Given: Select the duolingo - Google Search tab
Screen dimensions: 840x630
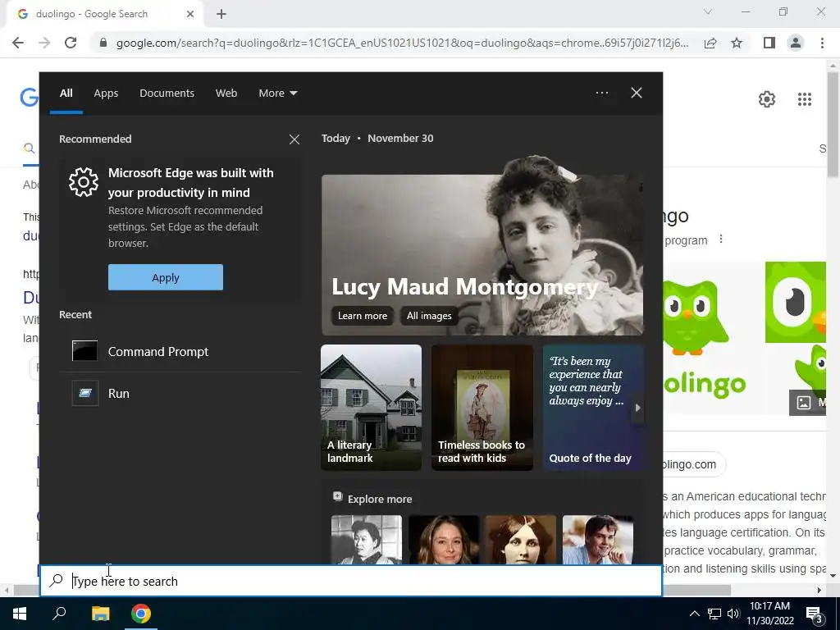Looking at the screenshot, I should pos(104,15).
